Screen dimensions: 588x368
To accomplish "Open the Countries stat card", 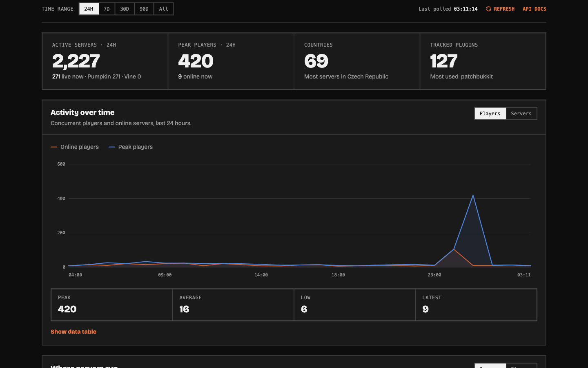I will pyautogui.click(x=357, y=61).
